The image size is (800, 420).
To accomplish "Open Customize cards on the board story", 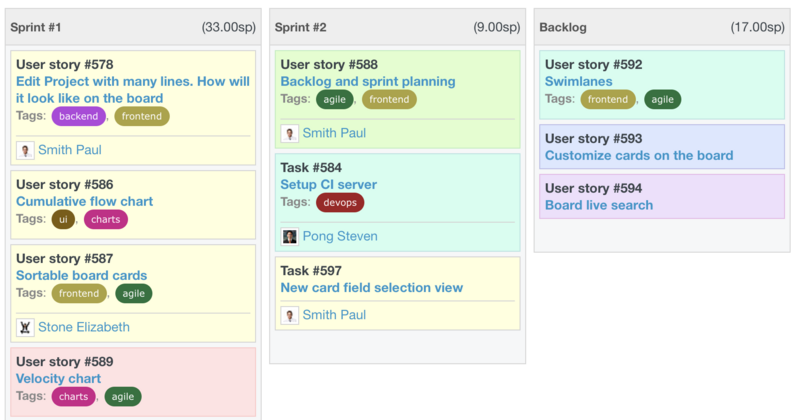I will pos(638,155).
